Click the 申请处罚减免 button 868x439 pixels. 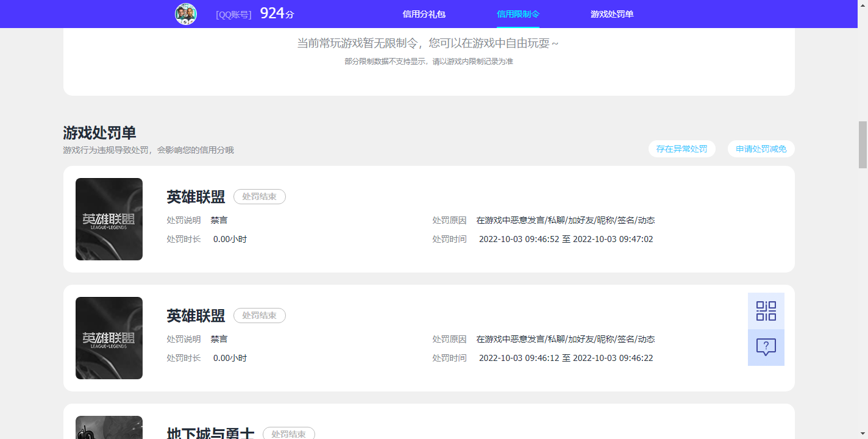761,149
